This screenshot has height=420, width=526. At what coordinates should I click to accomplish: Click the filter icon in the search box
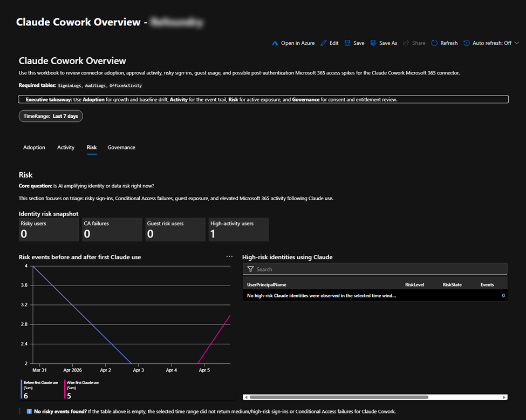pos(250,269)
